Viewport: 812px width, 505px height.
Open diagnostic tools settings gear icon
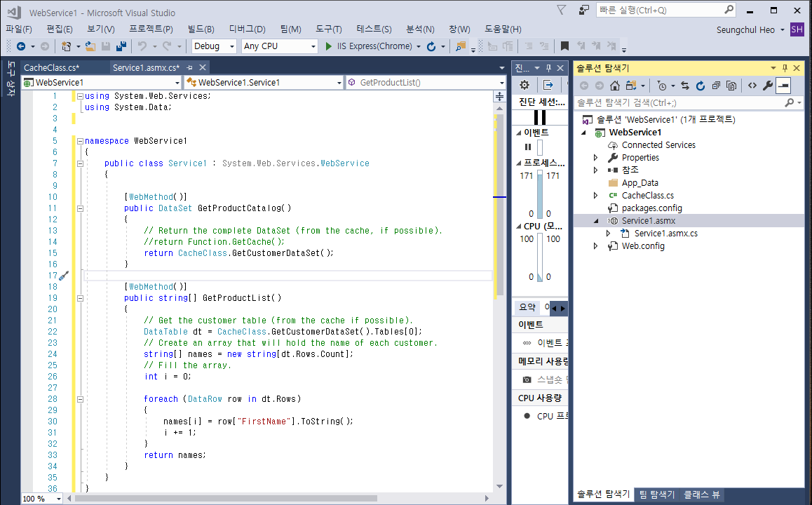point(524,85)
